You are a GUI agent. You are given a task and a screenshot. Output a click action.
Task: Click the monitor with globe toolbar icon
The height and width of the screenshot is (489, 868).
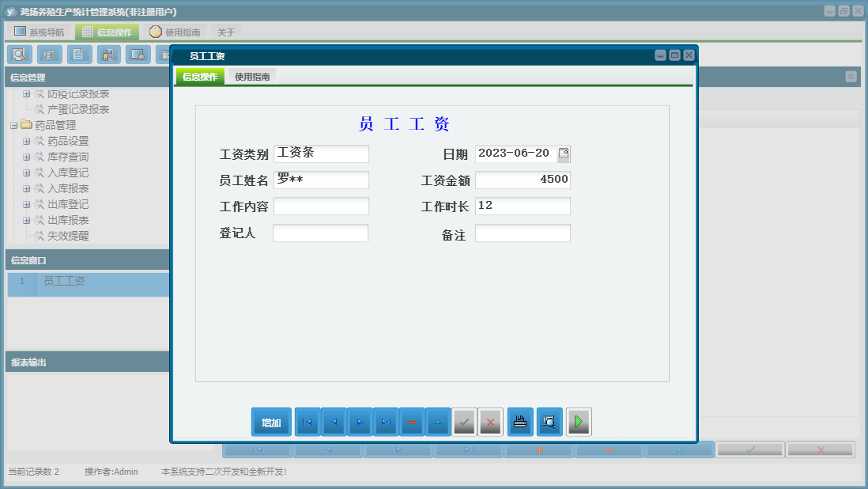[138, 55]
